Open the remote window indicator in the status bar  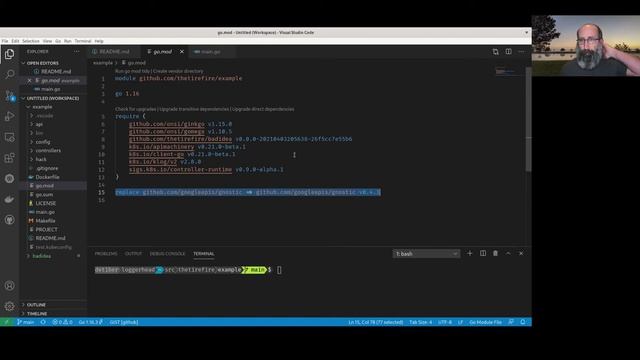click(6, 322)
